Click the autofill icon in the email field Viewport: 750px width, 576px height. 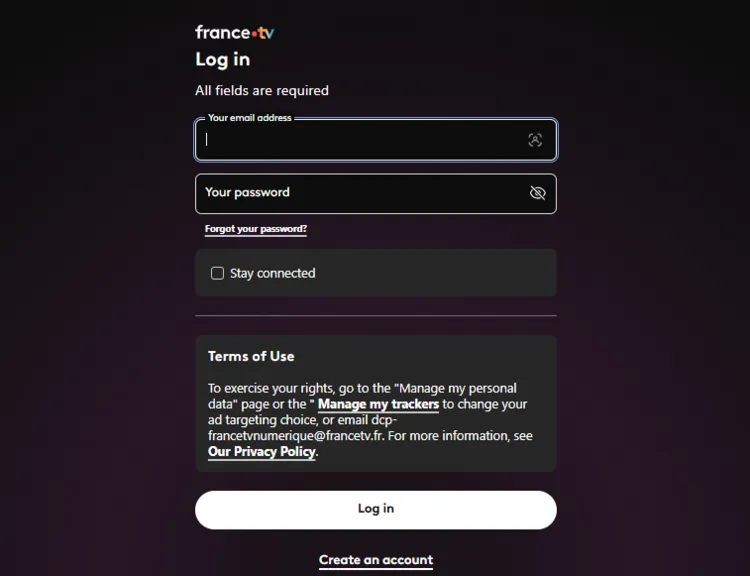tap(535, 140)
